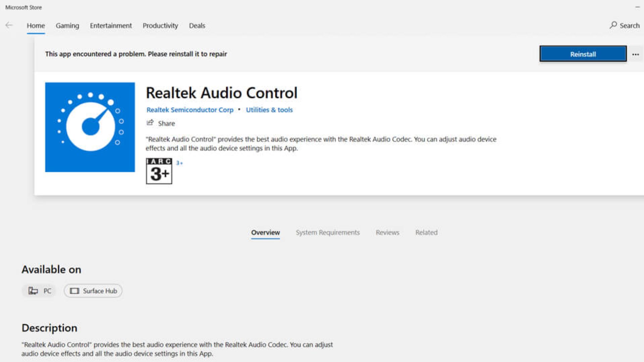Open the Utilities & tools category link
This screenshot has width=644, height=362.
pyautogui.click(x=269, y=110)
